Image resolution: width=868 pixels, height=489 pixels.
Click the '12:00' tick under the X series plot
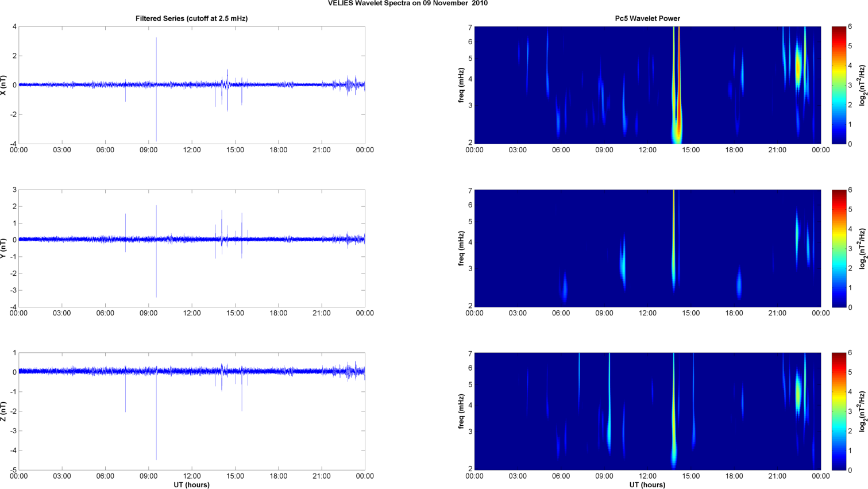192,150
